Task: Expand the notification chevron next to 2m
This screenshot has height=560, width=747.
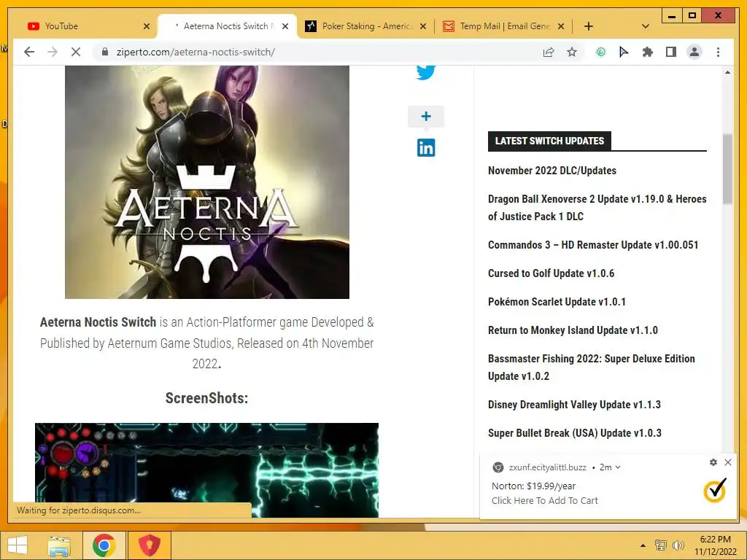Action: [618, 467]
